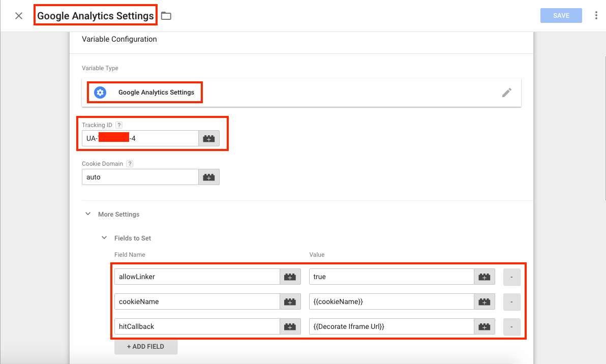This screenshot has width=606, height=364.
Task: Click the folder icon next to title
Action: (x=166, y=16)
